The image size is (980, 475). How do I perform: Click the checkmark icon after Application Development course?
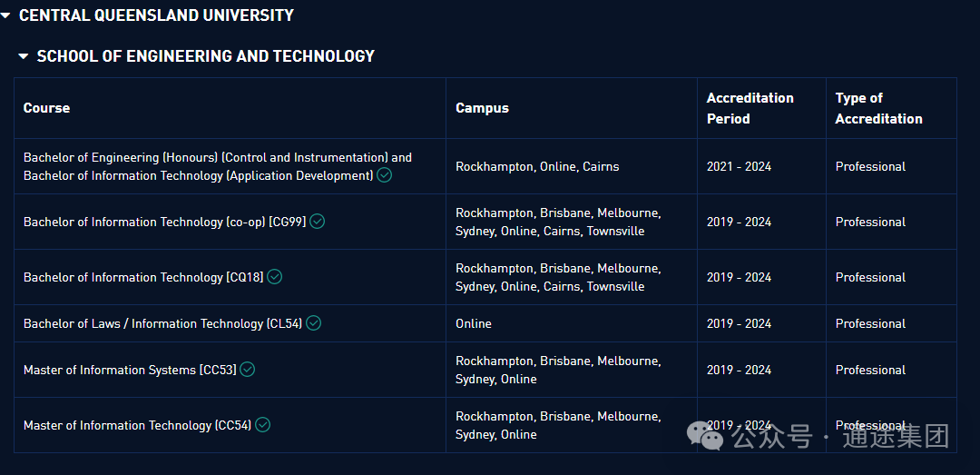(x=385, y=175)
